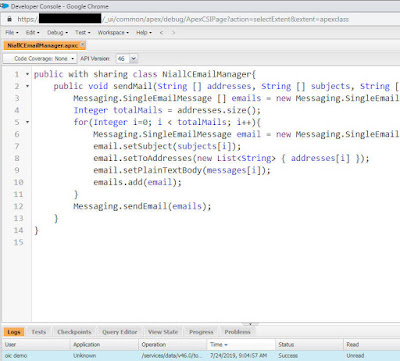Image resolution: width=400 pixels, height=361 pixels.
Task: Collapse the sendMail method at line 2
Action: (x=27, y=86)
